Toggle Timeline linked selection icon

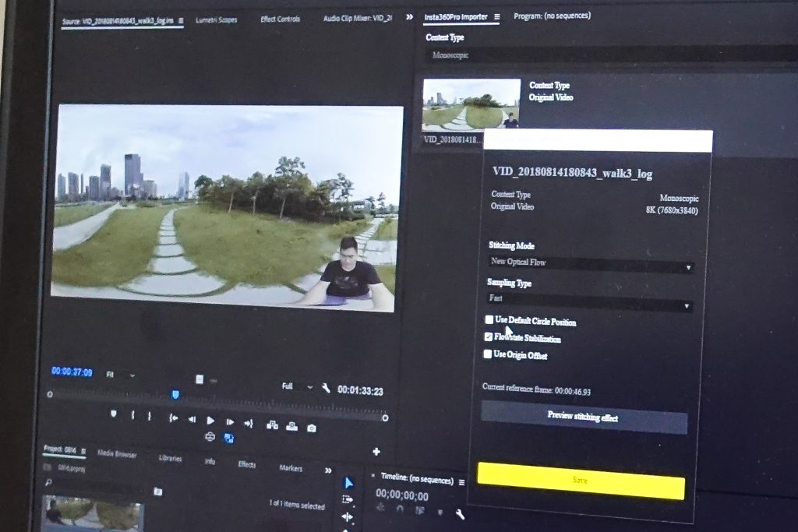tap(419, 509)
